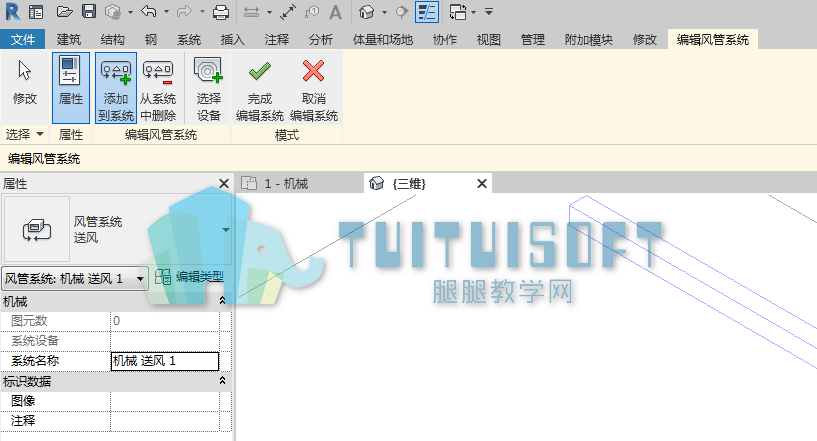The height and width of the screenshot is (441, 817).
Task: Switch to the 体量和场地 ribbon tab
Action: tap(382, 40)
